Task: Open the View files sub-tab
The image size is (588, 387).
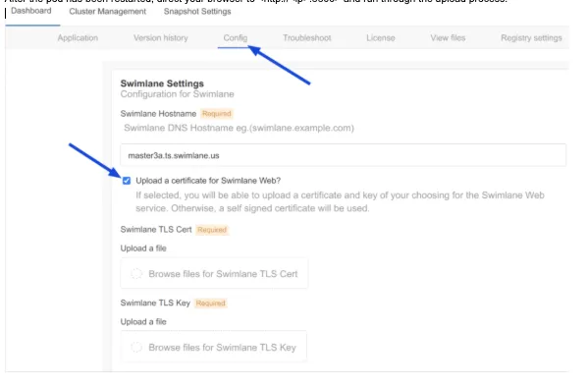Action: (448, 38)
